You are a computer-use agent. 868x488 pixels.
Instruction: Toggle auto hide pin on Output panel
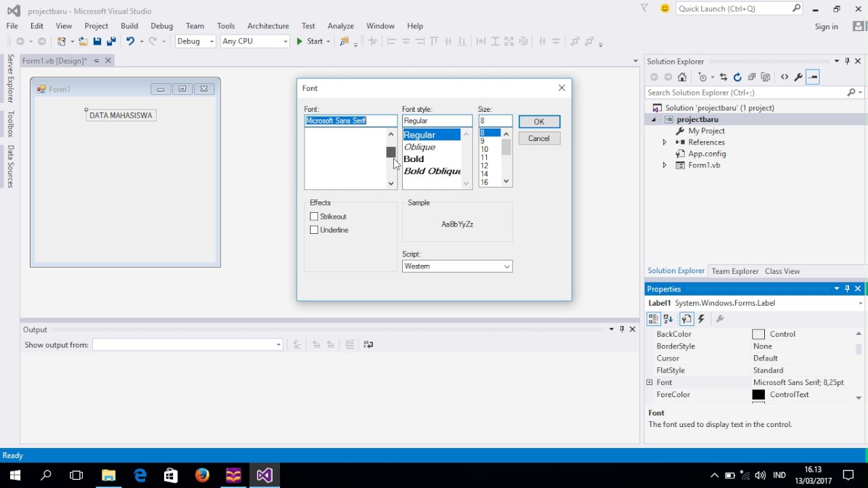(x=622, y=329)
